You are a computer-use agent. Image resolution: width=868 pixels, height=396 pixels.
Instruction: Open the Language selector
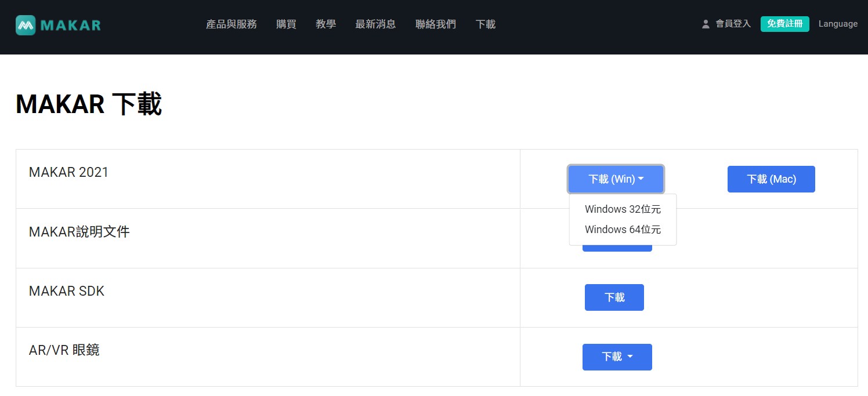coord(837,24)
